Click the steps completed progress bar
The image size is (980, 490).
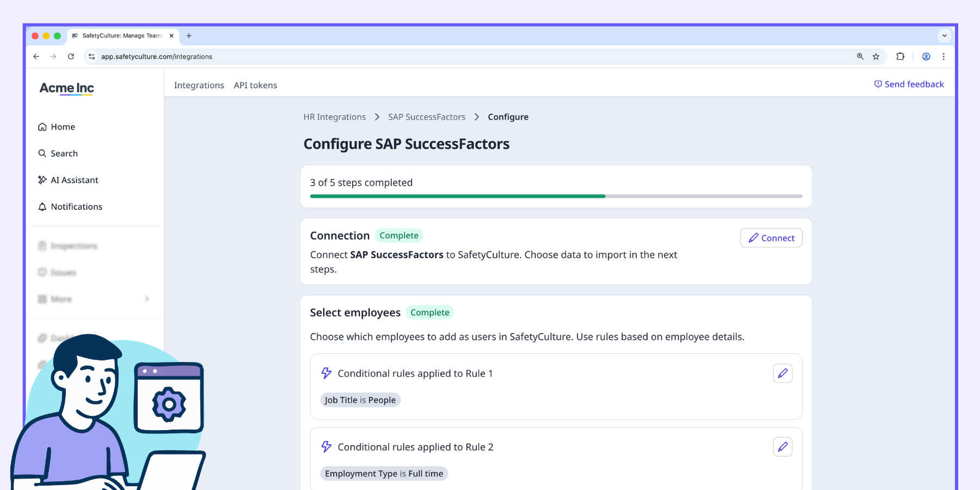point(556,196)
